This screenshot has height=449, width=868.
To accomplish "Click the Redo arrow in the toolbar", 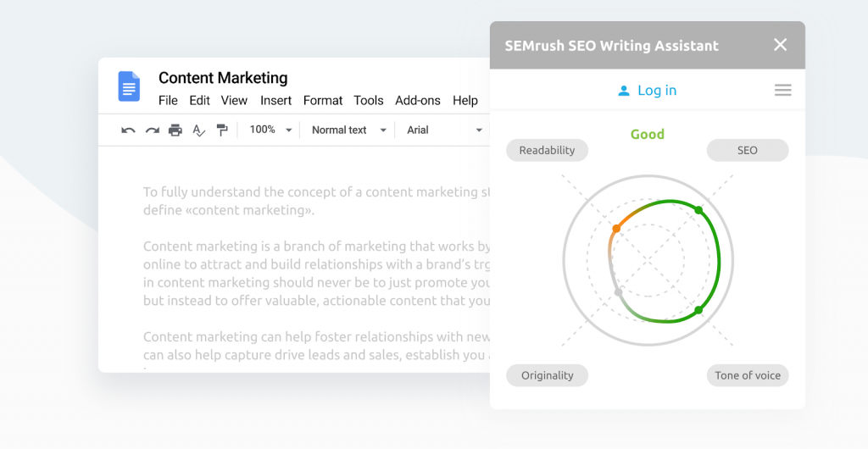I will 152,130.
